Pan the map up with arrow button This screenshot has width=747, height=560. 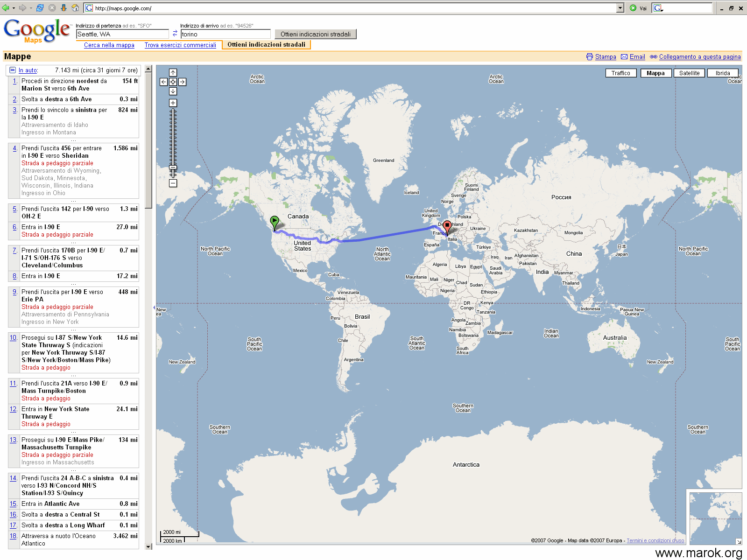pyautogui.click(x=173, y=73)
